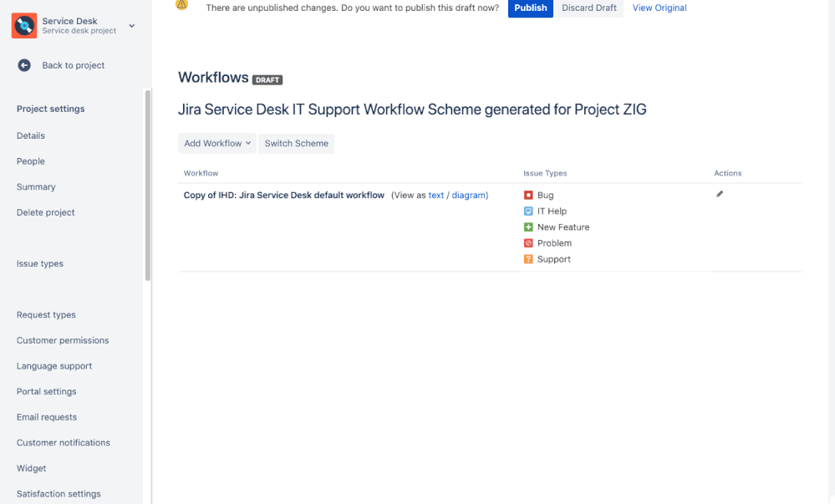Expand the project switcher chevron
The image size is (835, 504).
[x=130, y=26]
